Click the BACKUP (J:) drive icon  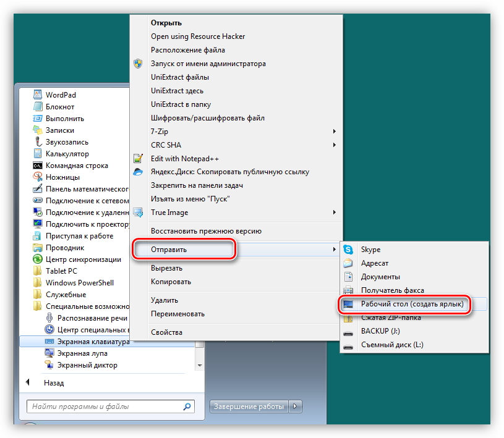pos(348,334)
